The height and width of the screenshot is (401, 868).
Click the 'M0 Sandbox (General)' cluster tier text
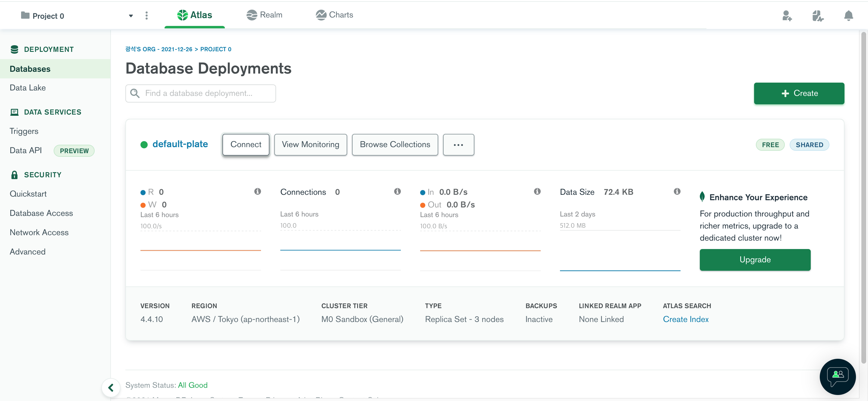point(362,319)
